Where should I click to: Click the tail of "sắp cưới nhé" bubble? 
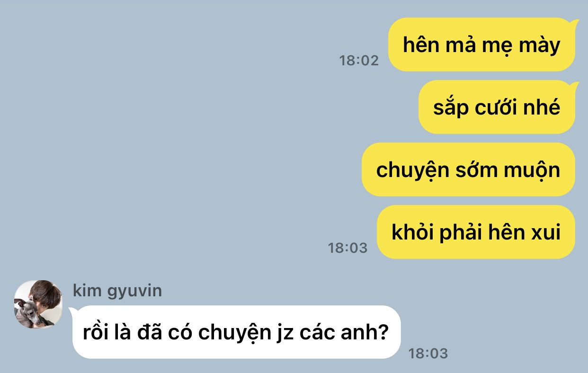click(576, 85)
